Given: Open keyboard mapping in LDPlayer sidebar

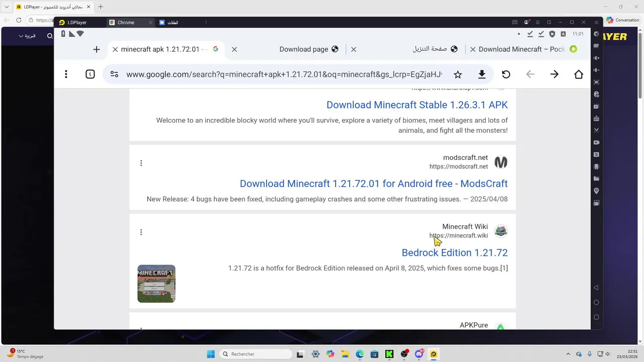Looking at the screenshot, I should [596, 46].
